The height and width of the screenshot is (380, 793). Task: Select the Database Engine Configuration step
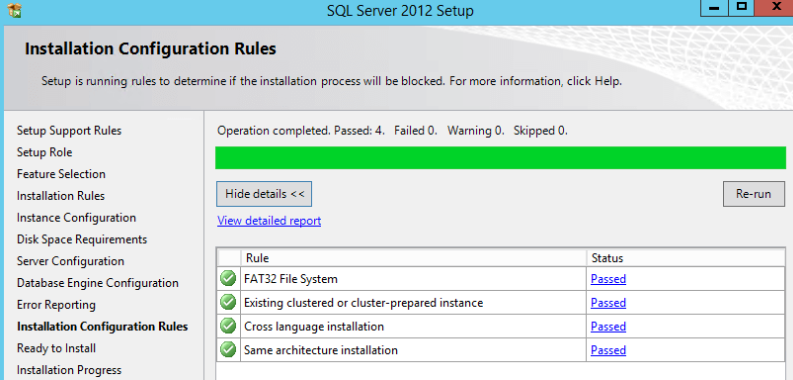98,283
